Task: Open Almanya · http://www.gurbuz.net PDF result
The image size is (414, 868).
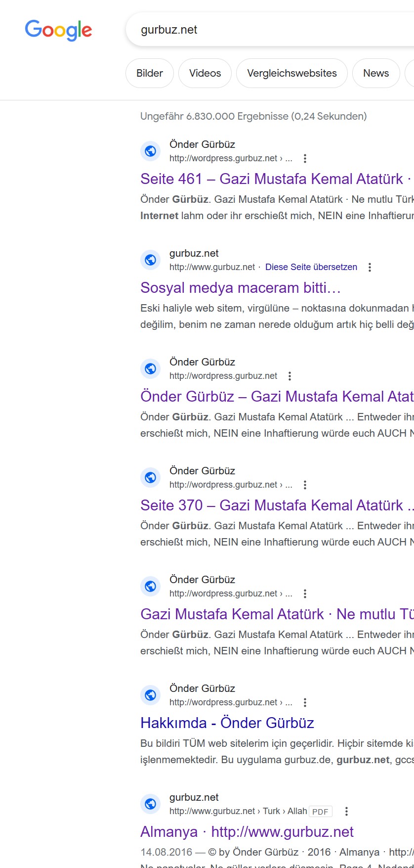Action: 247,832
